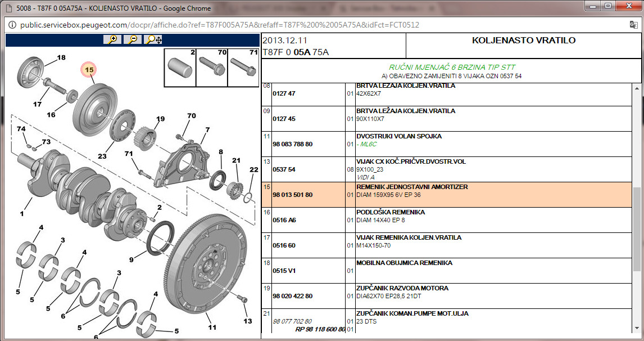Select part reference 98 020 422 80
644x341 pixels.
coord(292,296)
